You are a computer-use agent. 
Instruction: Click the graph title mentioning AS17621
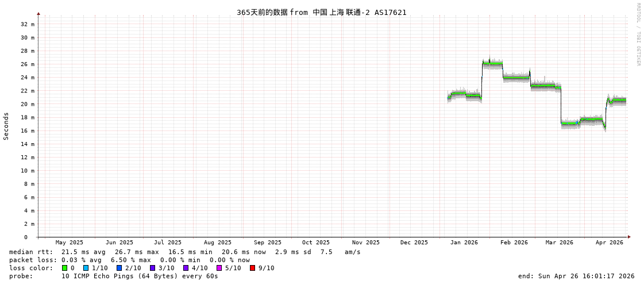[x=321, y=12]
